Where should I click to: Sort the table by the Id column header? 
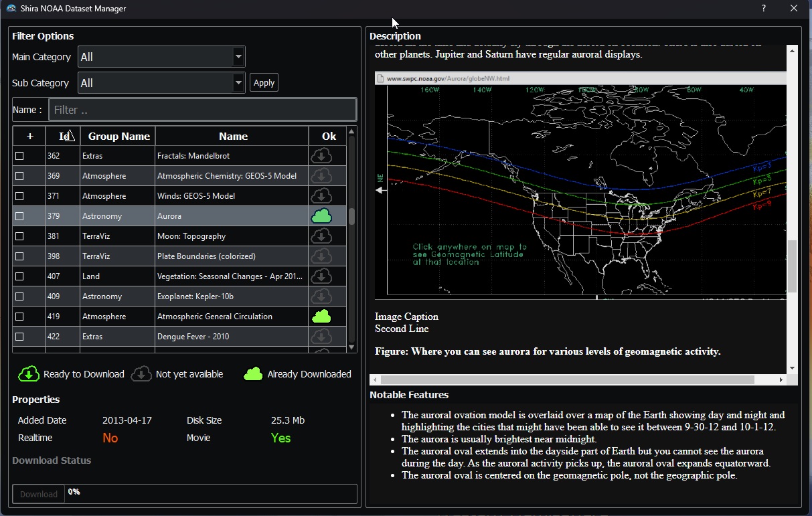(63, 136)
